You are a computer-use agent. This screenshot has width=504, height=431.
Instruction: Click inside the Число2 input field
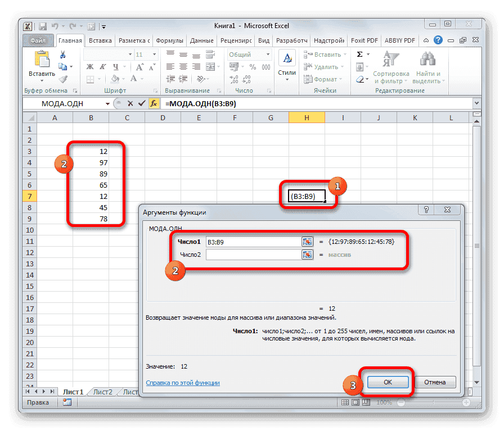[253, 255]
